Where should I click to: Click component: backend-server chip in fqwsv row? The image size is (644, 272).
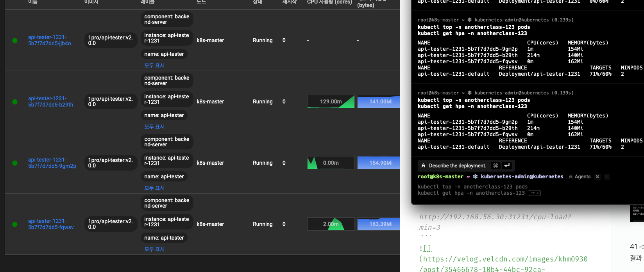[x=167, y=203]
